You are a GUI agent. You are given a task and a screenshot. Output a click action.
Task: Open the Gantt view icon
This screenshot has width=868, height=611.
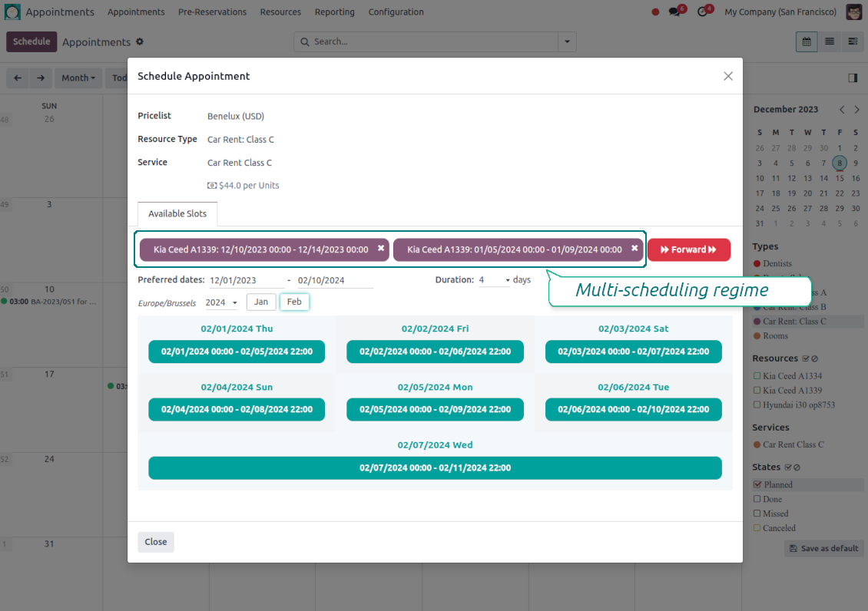point(853,41)
